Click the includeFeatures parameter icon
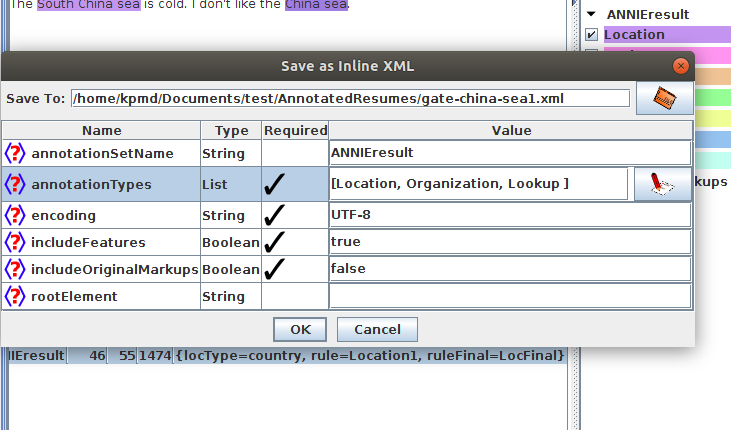746x430 pixels. point(15,242)
